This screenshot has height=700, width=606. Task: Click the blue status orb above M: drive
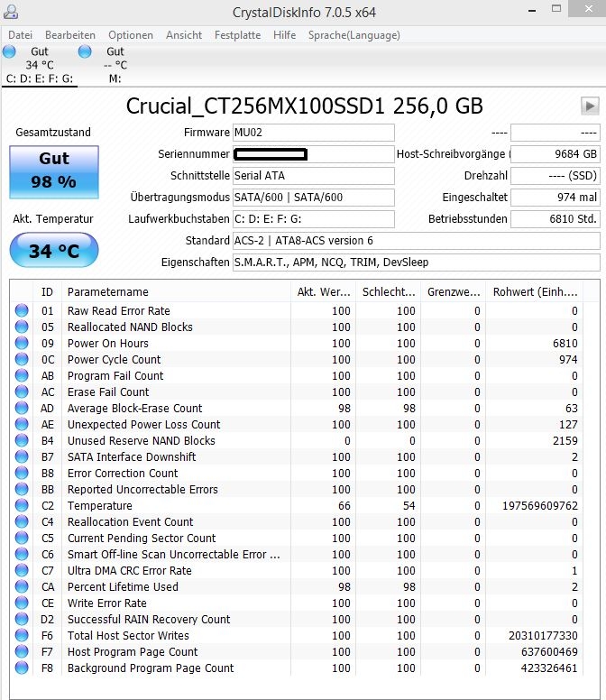tap(85, 51)
